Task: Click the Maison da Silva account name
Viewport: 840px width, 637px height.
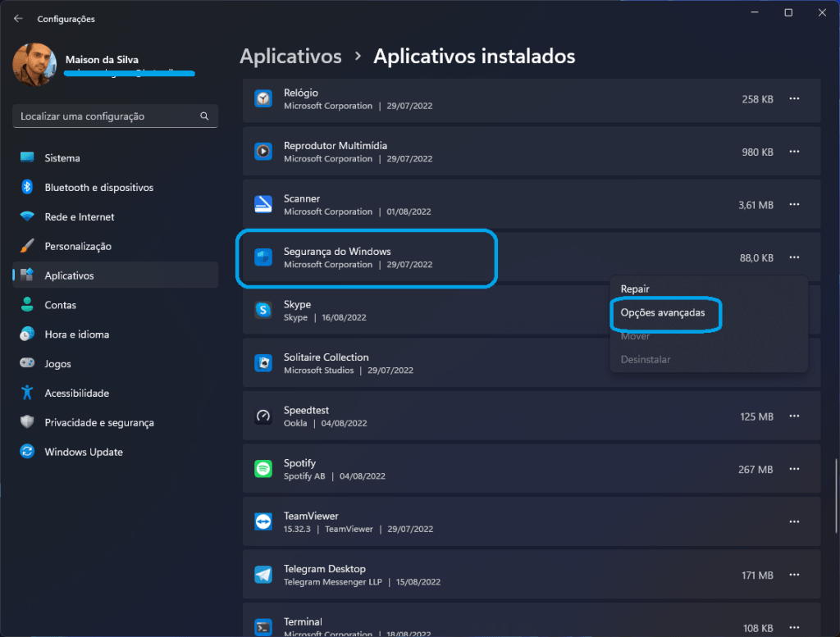Action: [102, 59]
